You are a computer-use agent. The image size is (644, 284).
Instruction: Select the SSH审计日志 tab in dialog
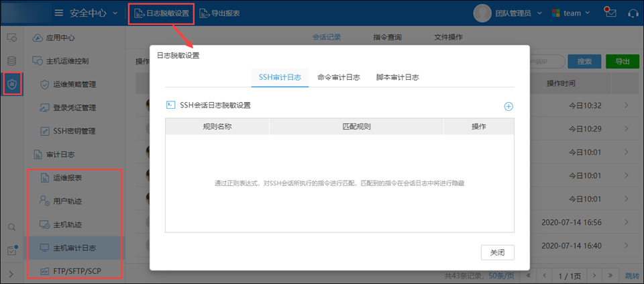(280, 77)
